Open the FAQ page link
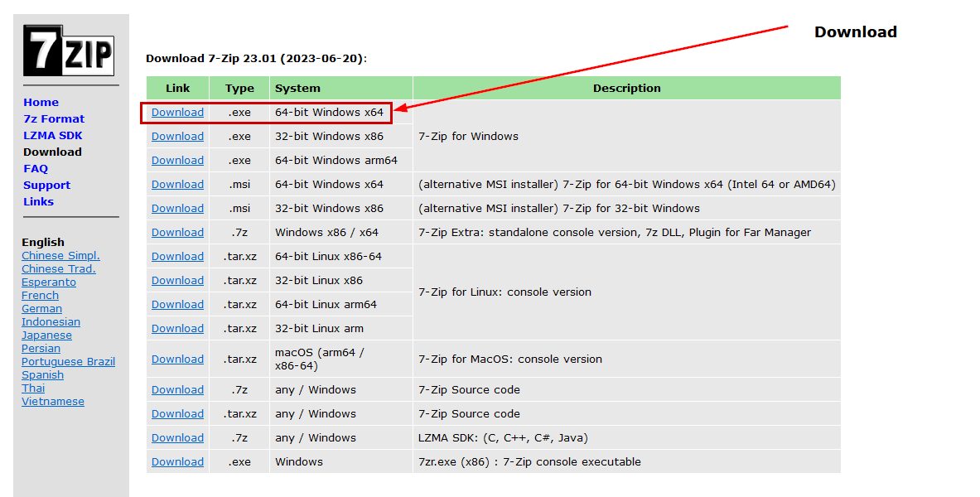980x497 pixels. tap(36, 169)
